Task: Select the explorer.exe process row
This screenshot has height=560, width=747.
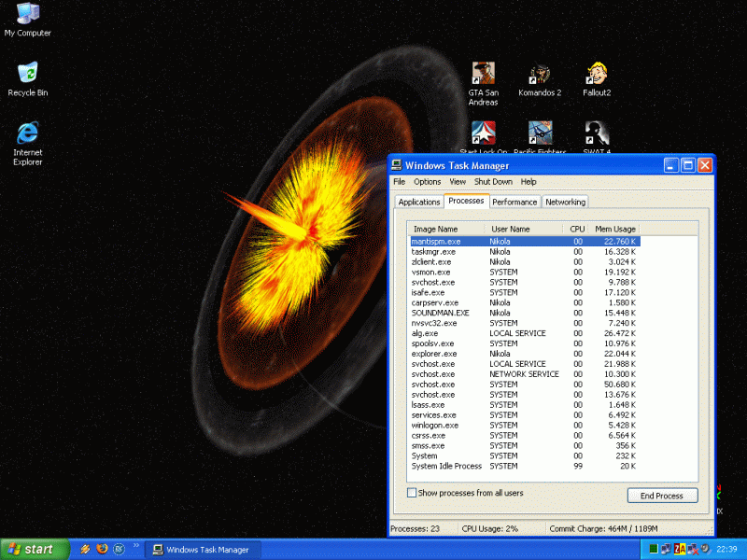Action: point(434,354)
